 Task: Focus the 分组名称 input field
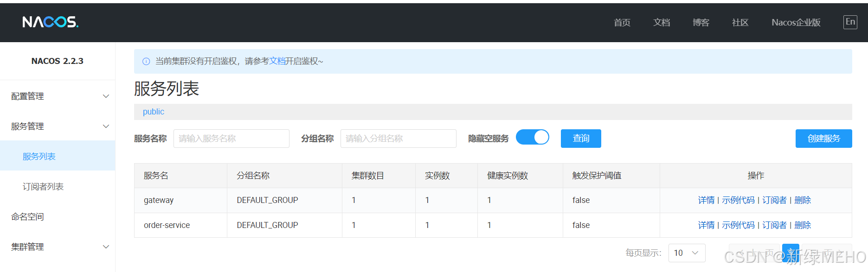[399, 139]
